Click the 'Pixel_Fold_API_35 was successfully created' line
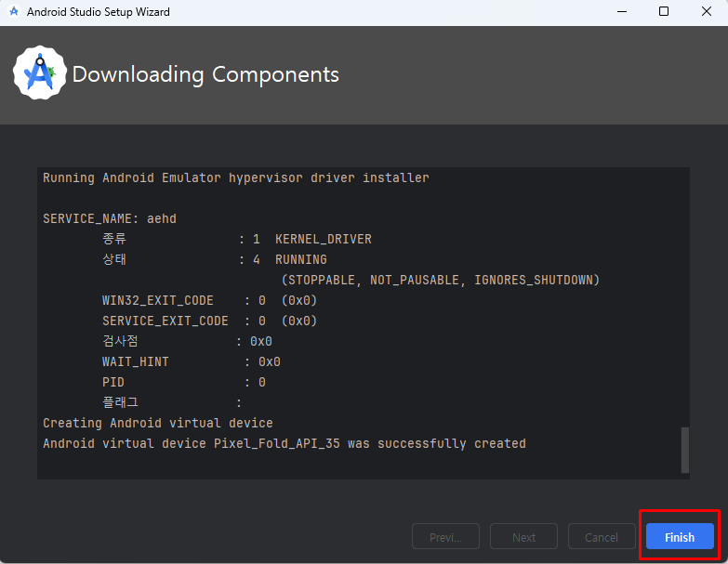Viewport: 728px width, 564px height. tap(285, 443)
